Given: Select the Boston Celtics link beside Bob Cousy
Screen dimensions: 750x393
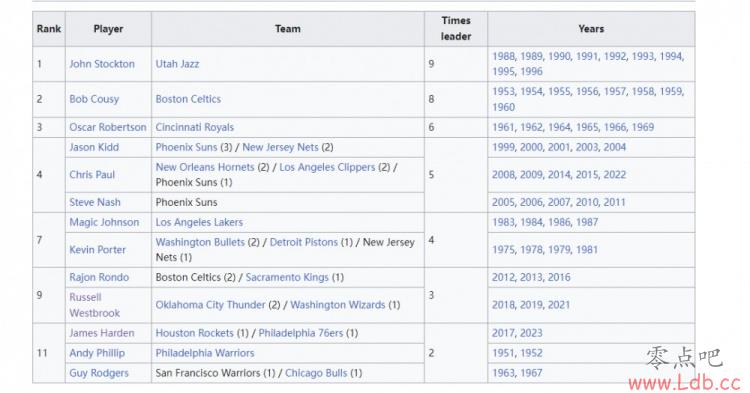Looking at the screenshot, I should (x=188, y=99).
